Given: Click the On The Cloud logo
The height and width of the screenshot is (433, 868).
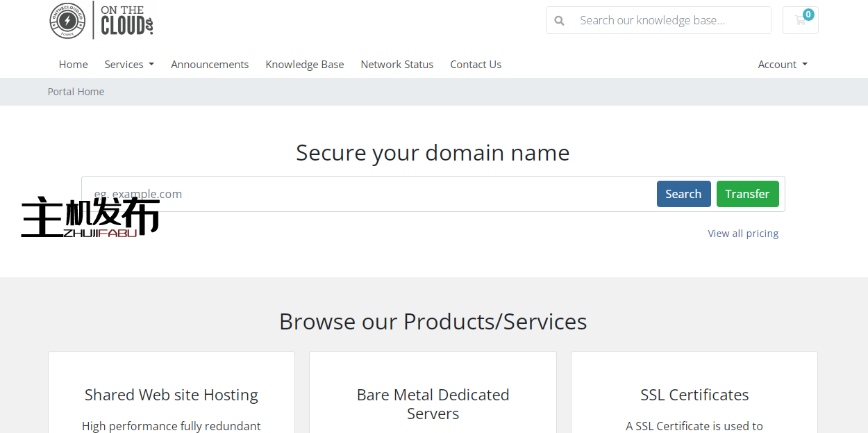Looking at the screenshot, I should click(101, 20).
